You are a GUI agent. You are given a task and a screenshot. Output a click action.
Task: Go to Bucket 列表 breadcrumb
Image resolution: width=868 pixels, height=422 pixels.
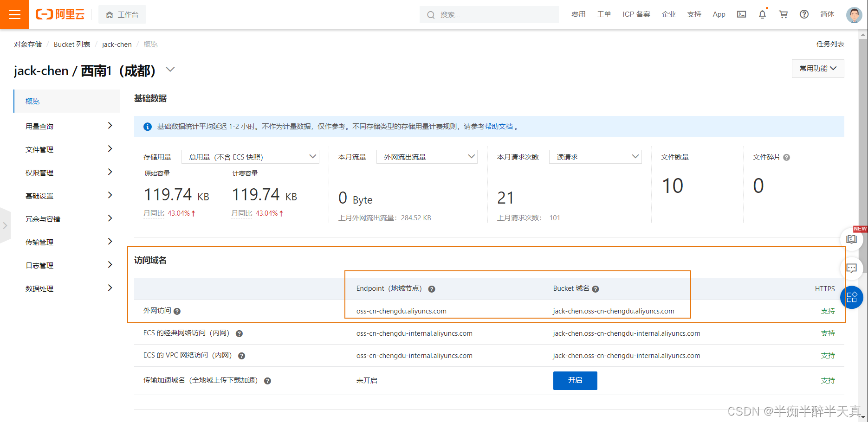(x=72, y=44)
